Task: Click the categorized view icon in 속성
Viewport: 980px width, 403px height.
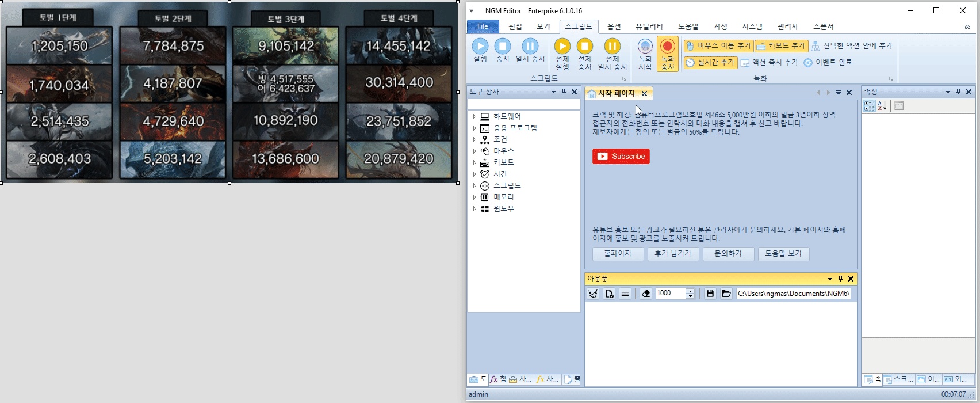Action: 869,106
